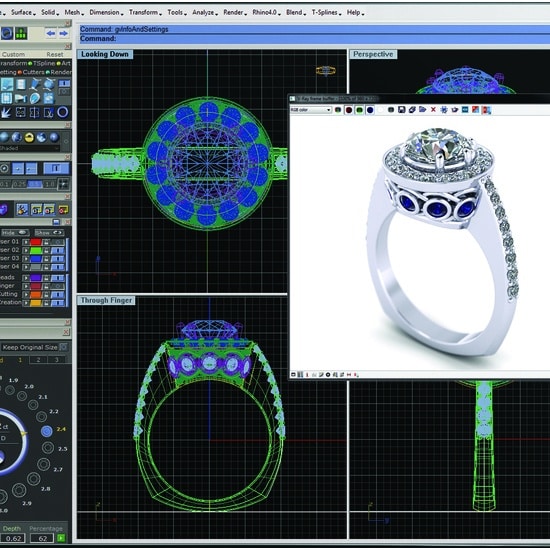
Task: Click the first light-blue surface tool icon
Action: coord(7,85)
